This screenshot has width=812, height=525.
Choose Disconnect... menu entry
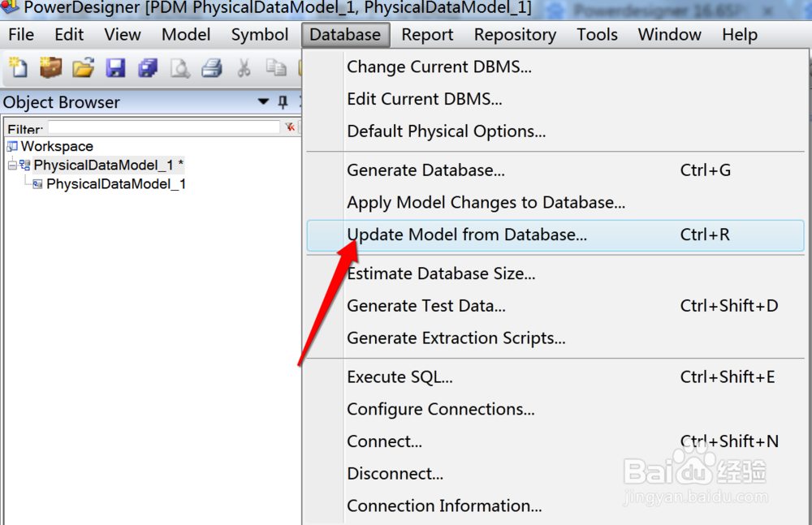(555, 474)
